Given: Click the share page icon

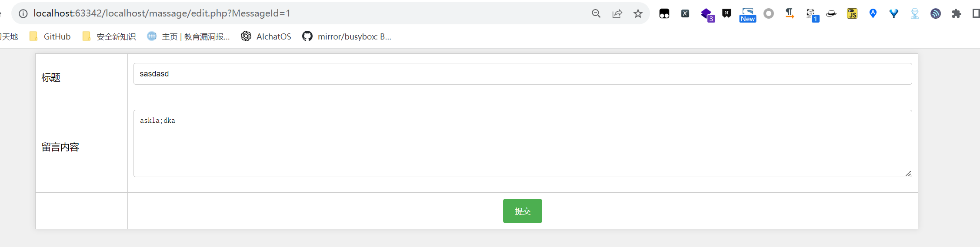Looking at the screenshot, I should (617, 13).
